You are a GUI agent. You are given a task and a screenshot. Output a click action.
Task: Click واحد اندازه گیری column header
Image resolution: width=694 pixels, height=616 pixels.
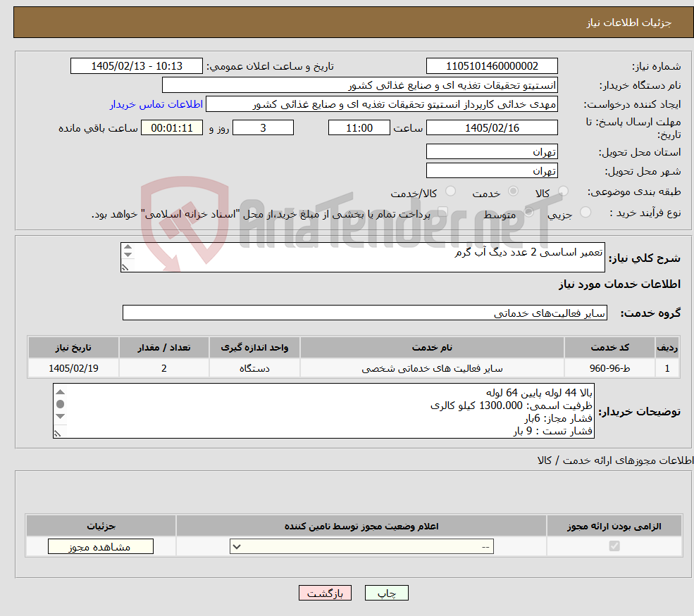click(x=254, y=348)
